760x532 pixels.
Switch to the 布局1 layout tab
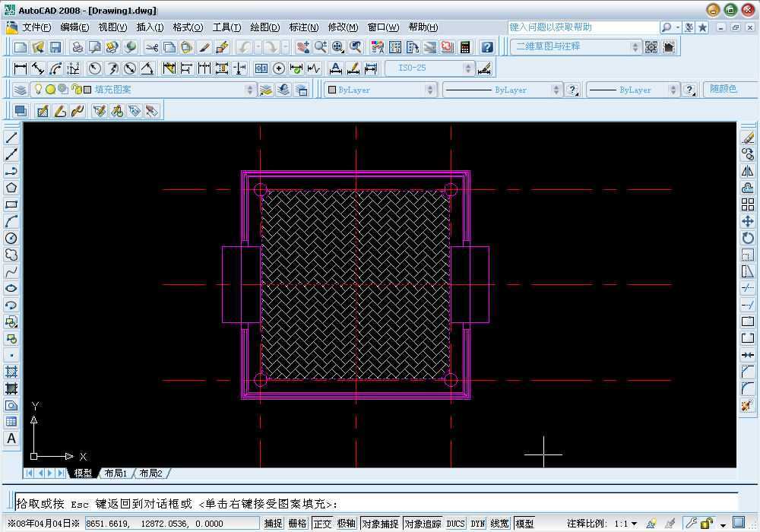116,473
